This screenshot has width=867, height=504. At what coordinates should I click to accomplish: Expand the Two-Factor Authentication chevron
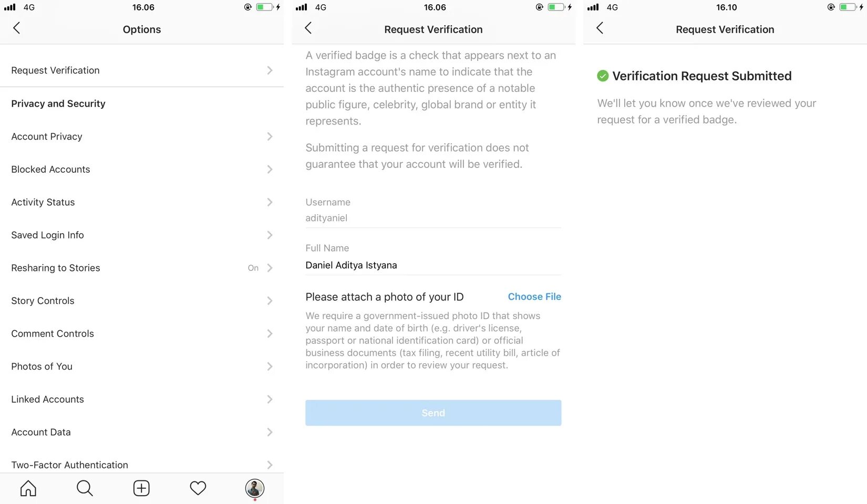(270, 465)
